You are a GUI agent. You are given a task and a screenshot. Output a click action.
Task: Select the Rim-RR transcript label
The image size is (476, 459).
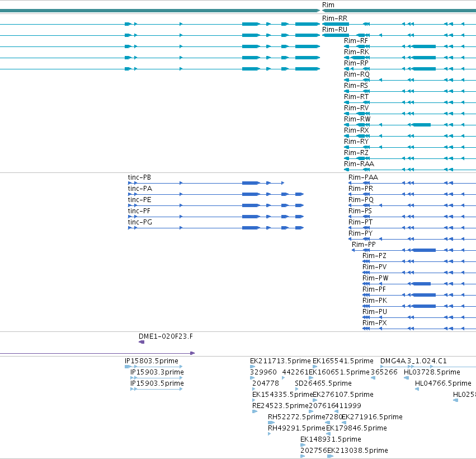click(x=334, y=18)
